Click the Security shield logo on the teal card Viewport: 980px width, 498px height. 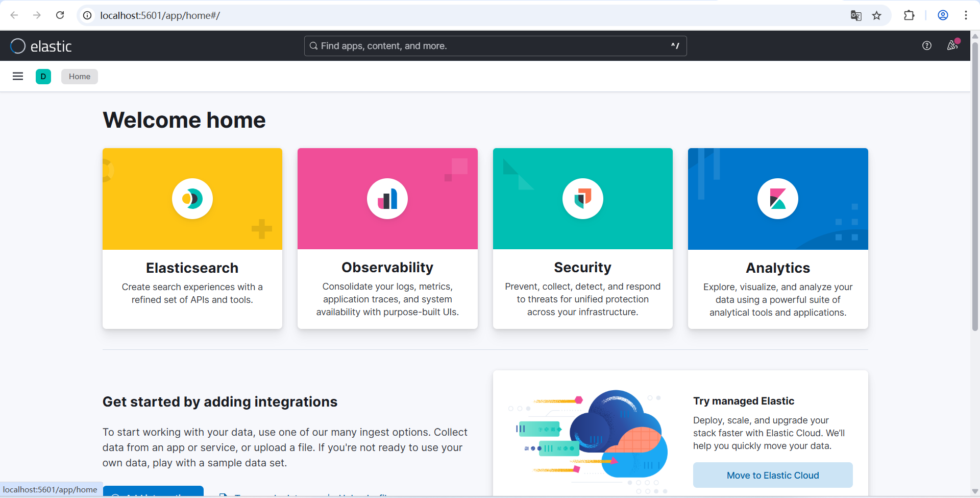click(583, 199)
